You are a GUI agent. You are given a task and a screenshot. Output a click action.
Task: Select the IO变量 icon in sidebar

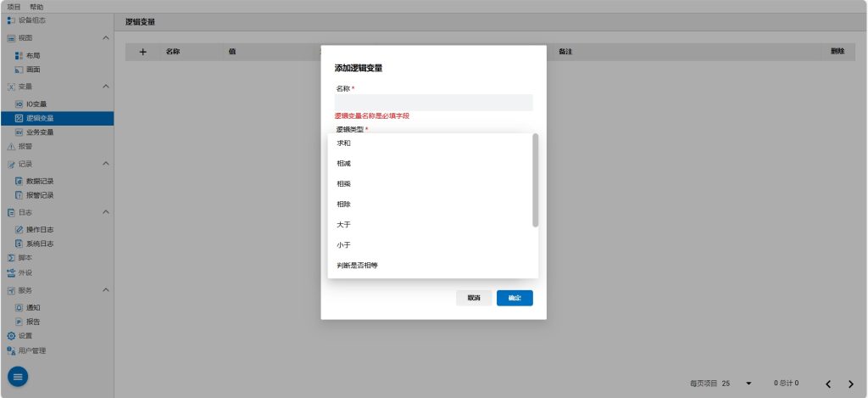pyautogui.click(x=19, y=104)
